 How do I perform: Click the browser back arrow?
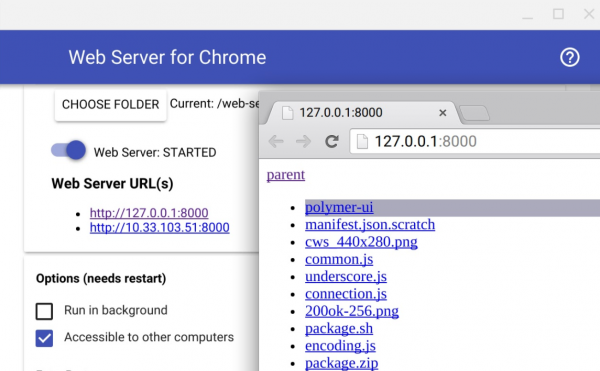pyautogui.click(x=276, y=142)
